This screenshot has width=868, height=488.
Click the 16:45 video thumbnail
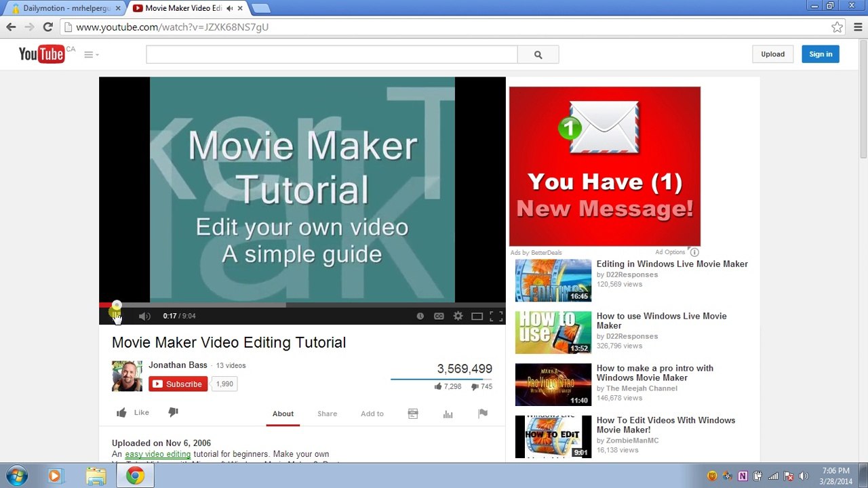pyautogui.click(x=553, y=281)
